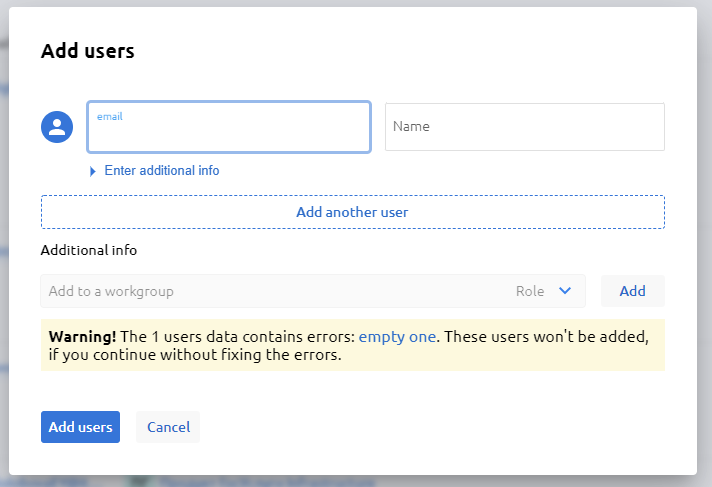This screenshot has width=712, height=487.
Task: Click the small floating email label
Action: 109,116
